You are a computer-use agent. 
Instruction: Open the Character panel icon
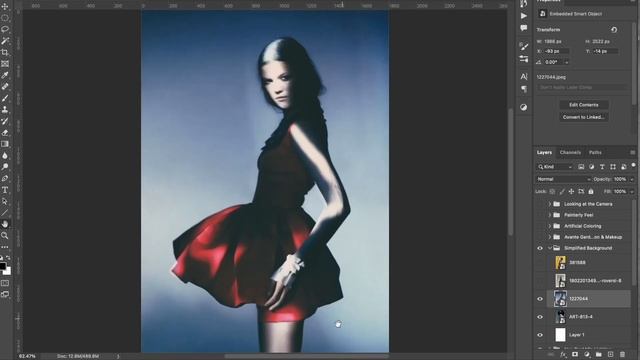[x=524, y=76]
